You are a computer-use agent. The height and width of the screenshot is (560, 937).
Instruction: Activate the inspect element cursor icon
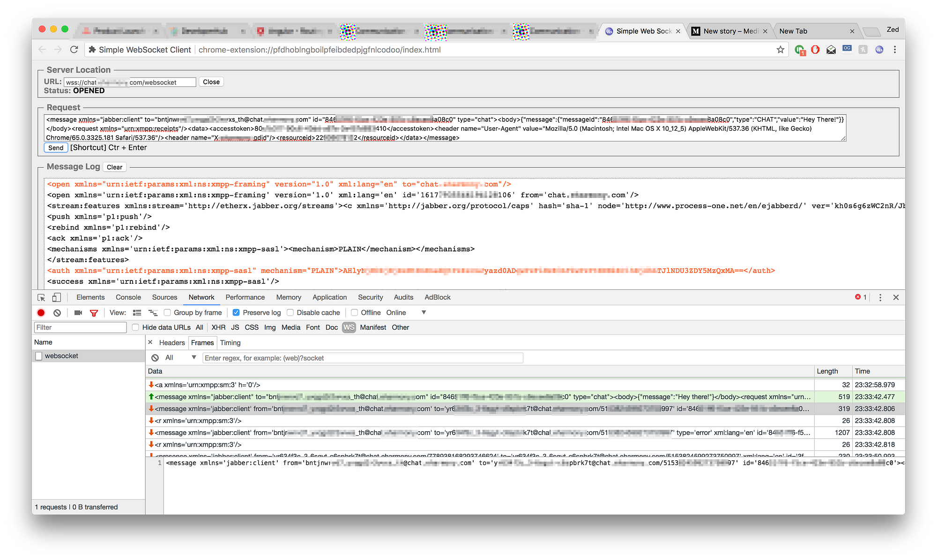(x=41, y=297)
